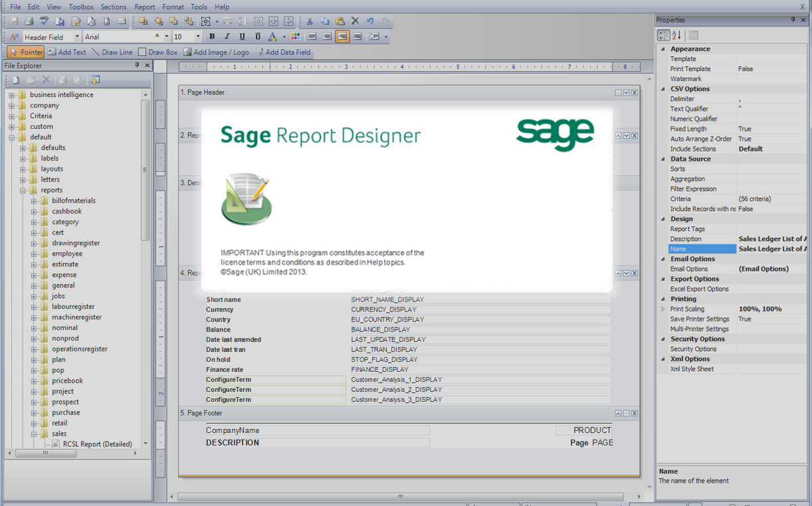
Task: Collapse the default folder
Action: click(x=11, y=137)
